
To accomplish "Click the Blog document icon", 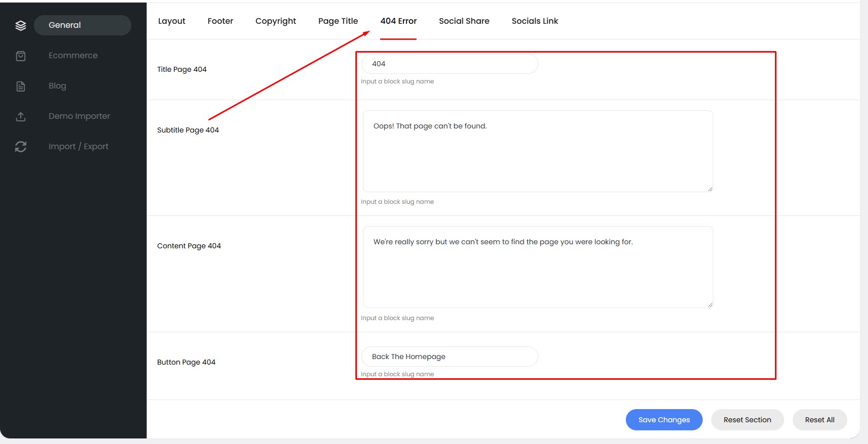I will tap(21, 86).
